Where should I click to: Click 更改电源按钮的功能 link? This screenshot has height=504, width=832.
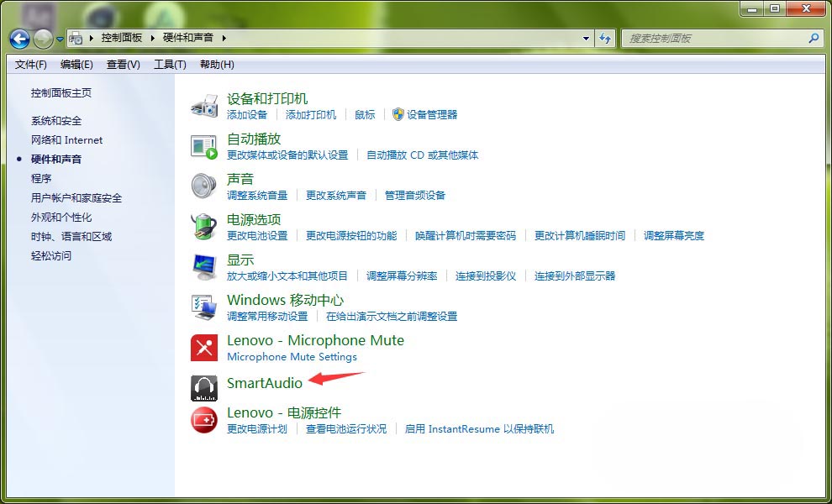(351, 235)
